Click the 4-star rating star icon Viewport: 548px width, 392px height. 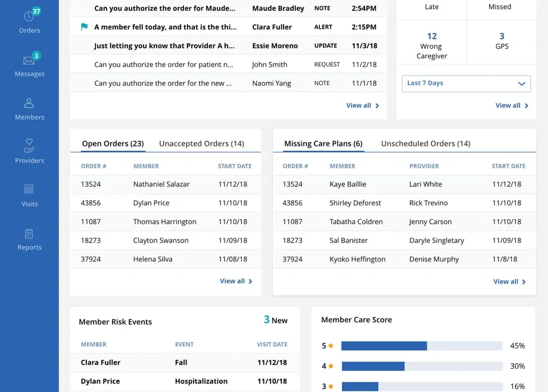pos(331,366)
